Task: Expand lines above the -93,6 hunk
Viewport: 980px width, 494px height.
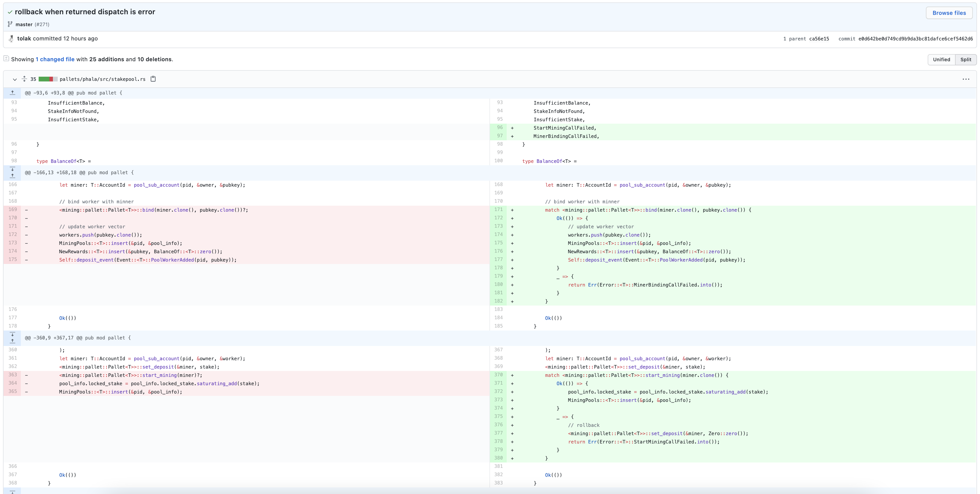Action: point(12,93)
